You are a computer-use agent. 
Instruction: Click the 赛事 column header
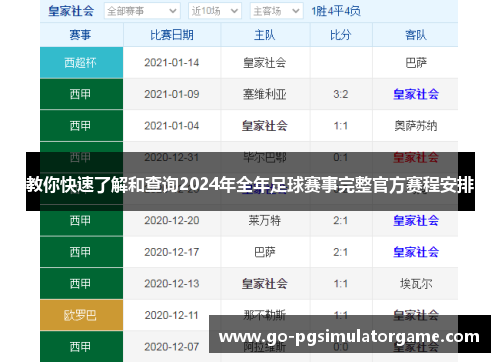pos(80,35)
